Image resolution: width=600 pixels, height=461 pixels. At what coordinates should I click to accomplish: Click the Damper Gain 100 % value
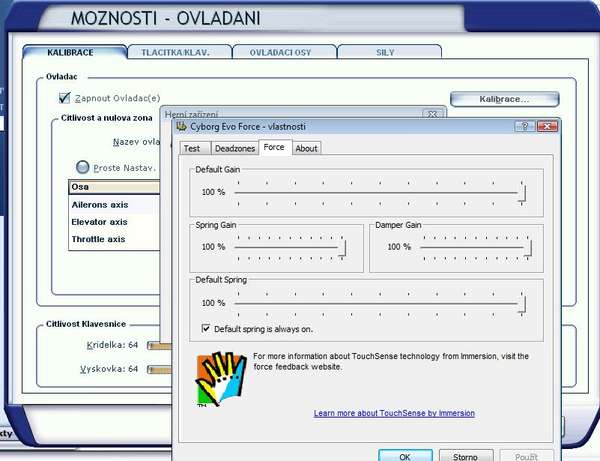coord(399,247)
